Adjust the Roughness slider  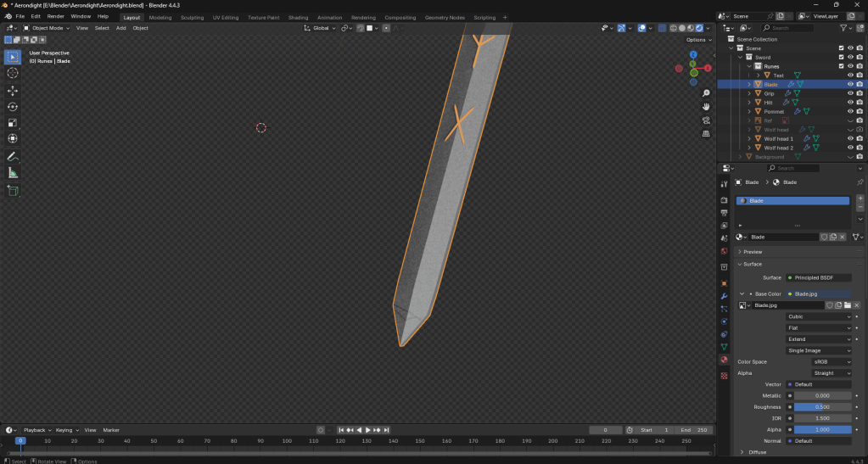[x=818, y=407]
